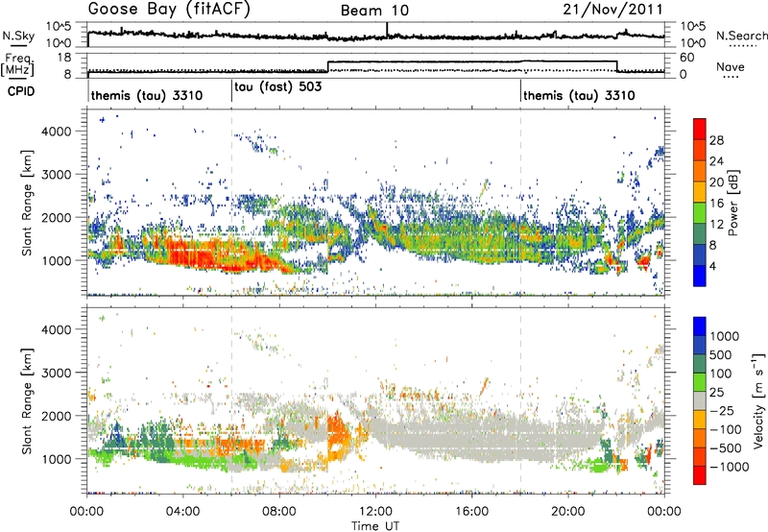768x532 pixels.
Task: Click the '4000' tick on the power panel axis
Action: (x=57, y=132)
